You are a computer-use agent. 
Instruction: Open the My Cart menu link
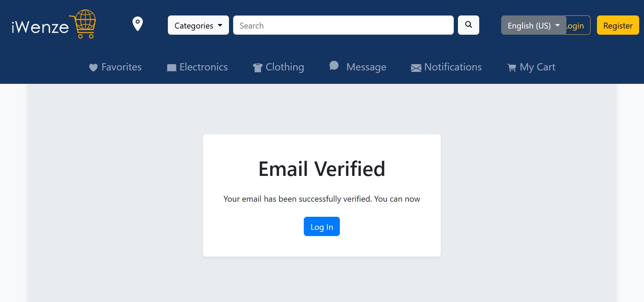click(531, 67)
